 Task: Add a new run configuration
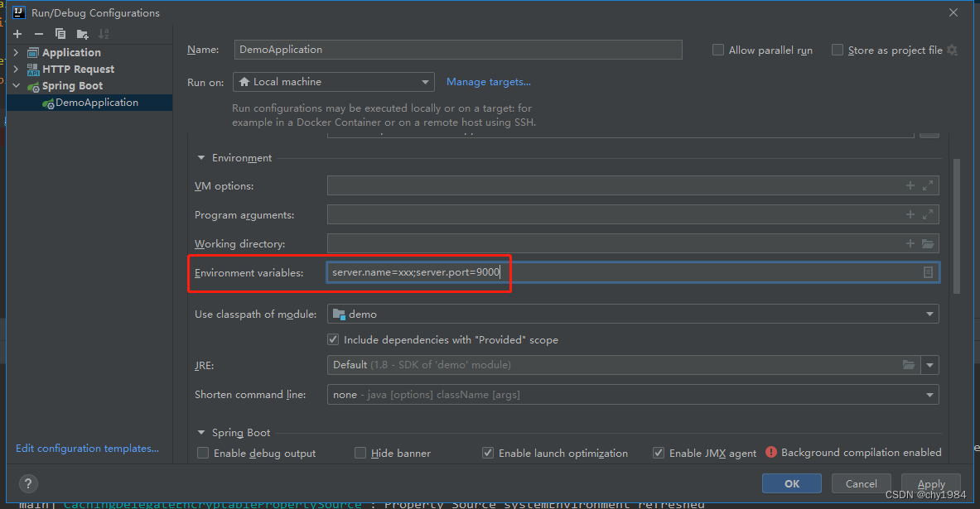click(x=17, y=33)
